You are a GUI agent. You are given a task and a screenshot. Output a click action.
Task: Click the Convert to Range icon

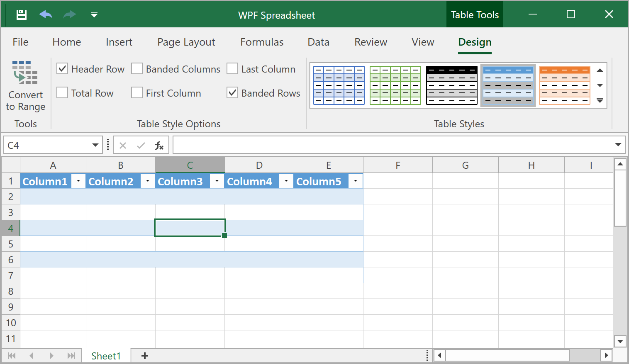point(25,73)
